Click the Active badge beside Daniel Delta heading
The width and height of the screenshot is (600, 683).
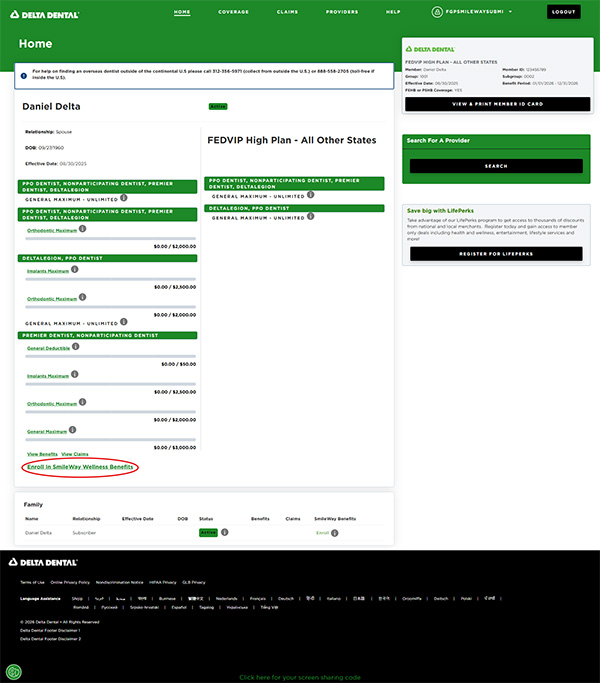218,106
